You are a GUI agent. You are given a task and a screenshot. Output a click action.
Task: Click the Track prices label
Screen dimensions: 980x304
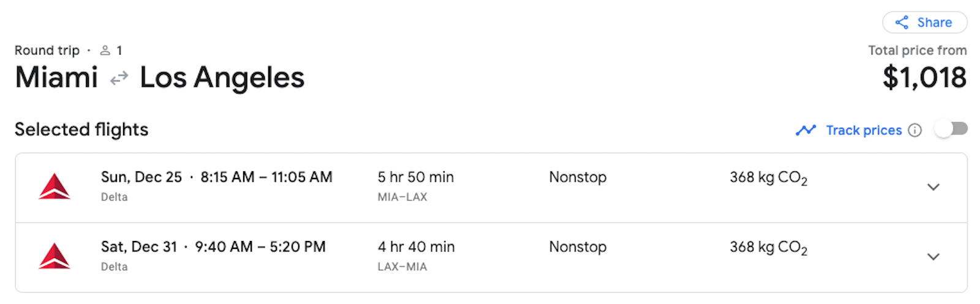coord(864,130)
